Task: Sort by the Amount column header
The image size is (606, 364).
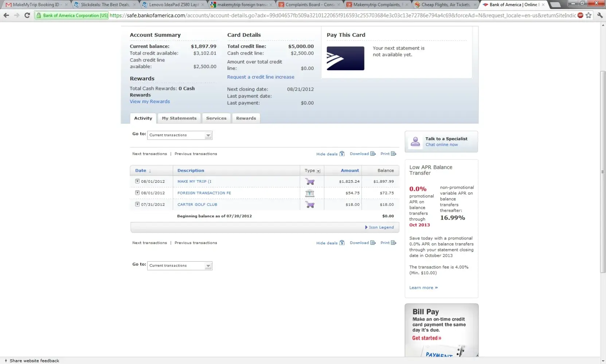Action: [x=350, y=171]
